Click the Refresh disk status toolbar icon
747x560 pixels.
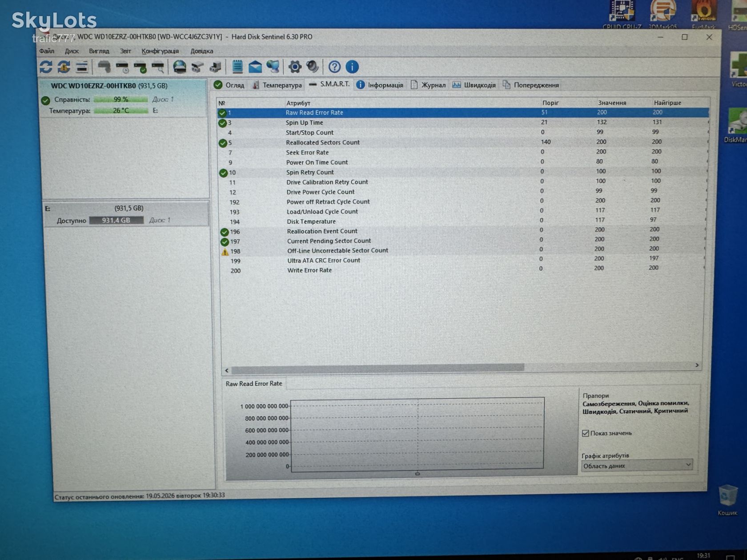pos(46,67)
